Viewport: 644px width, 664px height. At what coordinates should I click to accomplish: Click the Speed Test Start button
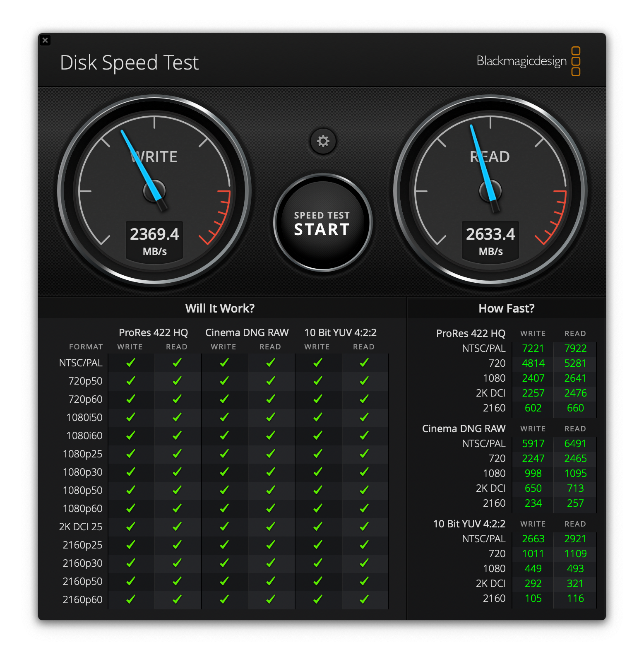coord(322,223)
